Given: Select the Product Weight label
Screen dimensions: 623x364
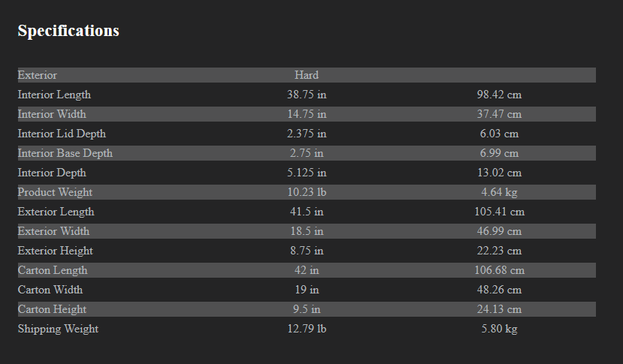Looking at the screenshot, I should point(55,192).
